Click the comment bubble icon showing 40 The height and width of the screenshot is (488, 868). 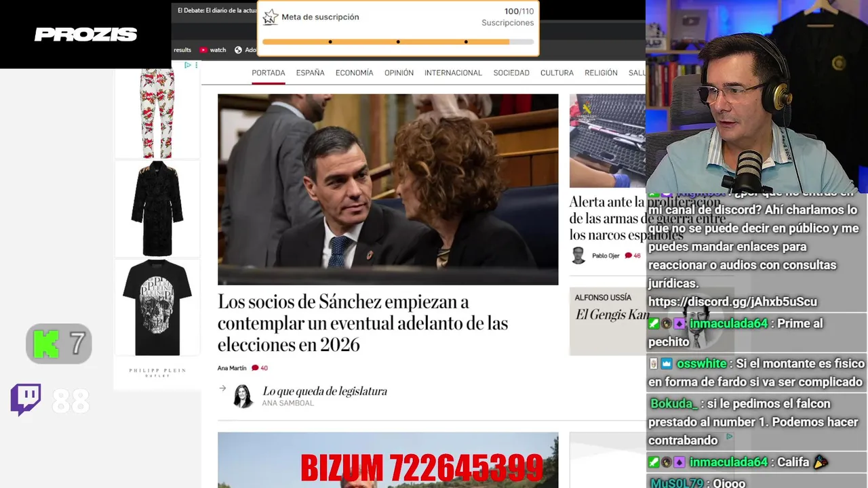(255, 368)
